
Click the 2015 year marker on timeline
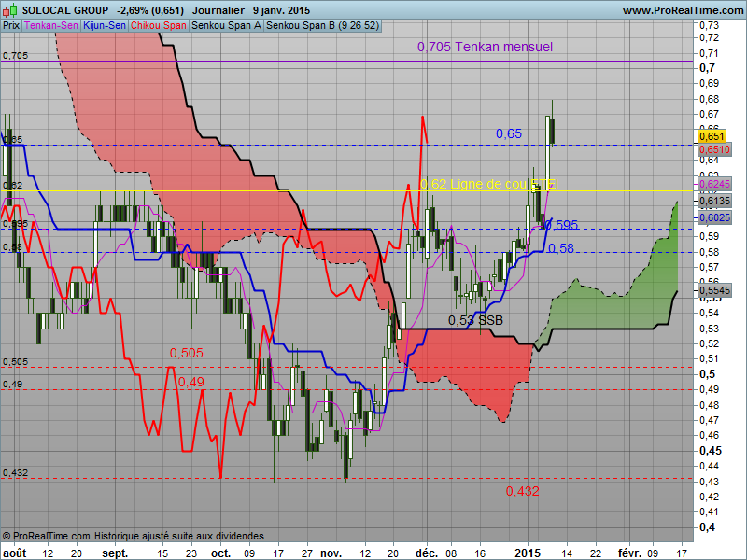pyautogui.click(x=528, y=553)
